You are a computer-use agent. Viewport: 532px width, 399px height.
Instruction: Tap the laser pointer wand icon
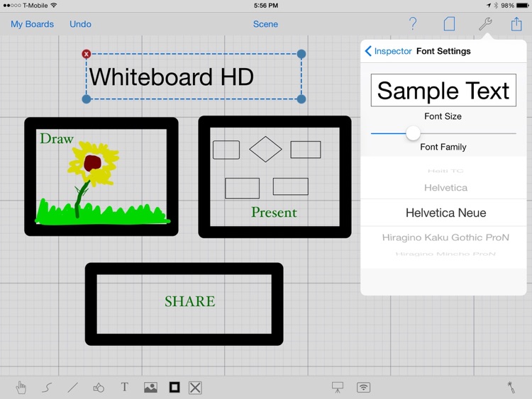(x=511, y=387)
